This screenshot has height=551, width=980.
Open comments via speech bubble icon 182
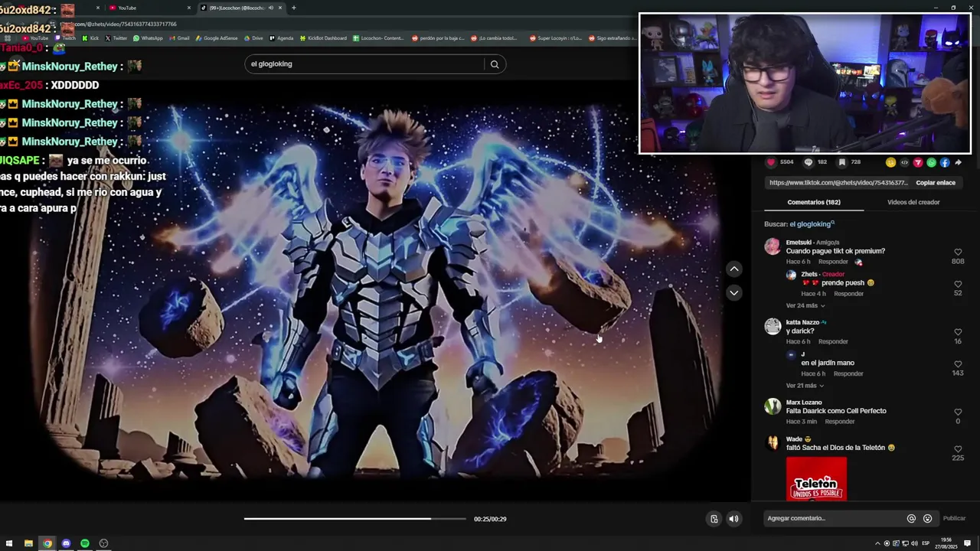point(808,162)
